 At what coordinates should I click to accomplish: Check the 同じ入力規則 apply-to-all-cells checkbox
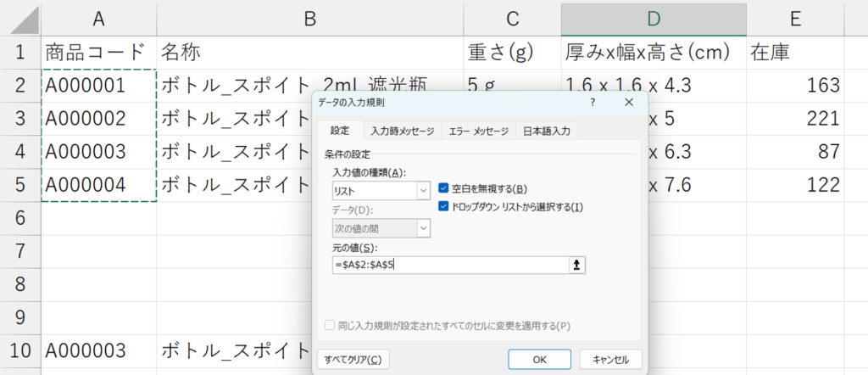pos(331,325)
